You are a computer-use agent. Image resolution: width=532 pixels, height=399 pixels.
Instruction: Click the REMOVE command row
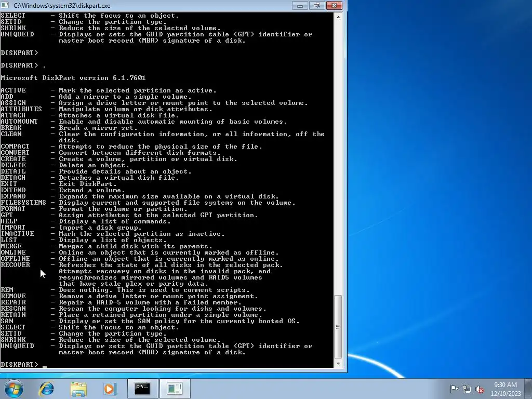pos(129,296)
